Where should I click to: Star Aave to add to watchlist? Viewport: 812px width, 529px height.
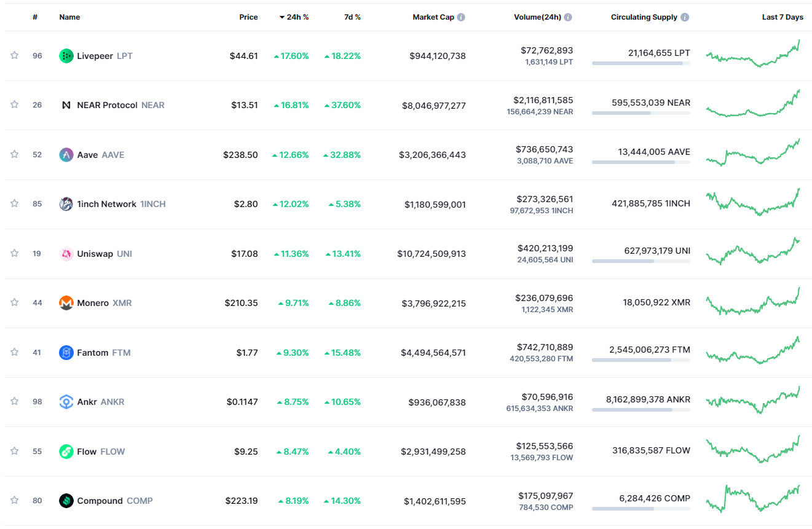click(x=14, y=154)
